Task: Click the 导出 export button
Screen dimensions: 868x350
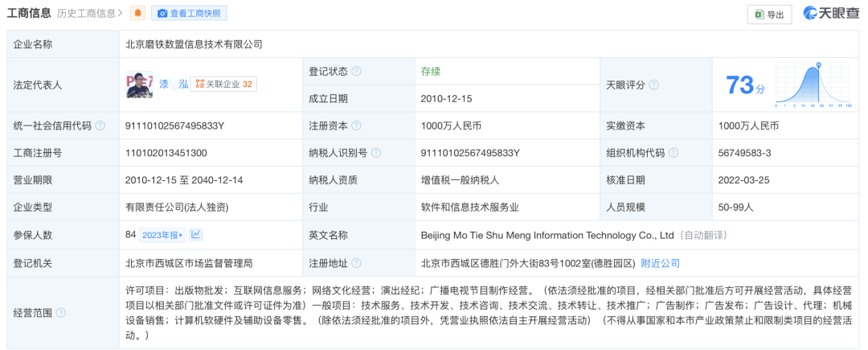Action: (x=769, y=14)
